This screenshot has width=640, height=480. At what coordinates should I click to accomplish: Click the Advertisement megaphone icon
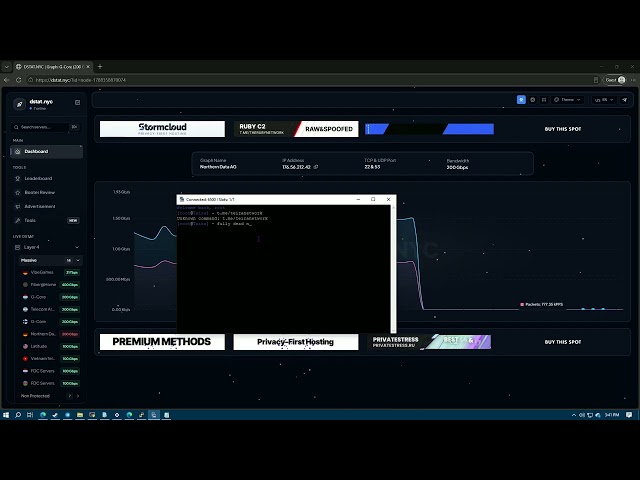[x=18, y=207]
